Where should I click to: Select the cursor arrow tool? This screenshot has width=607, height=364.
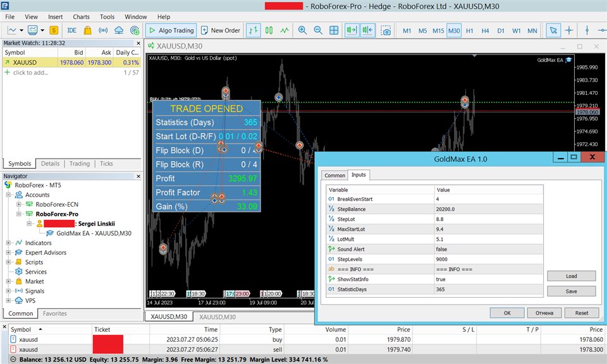(553, 30)
